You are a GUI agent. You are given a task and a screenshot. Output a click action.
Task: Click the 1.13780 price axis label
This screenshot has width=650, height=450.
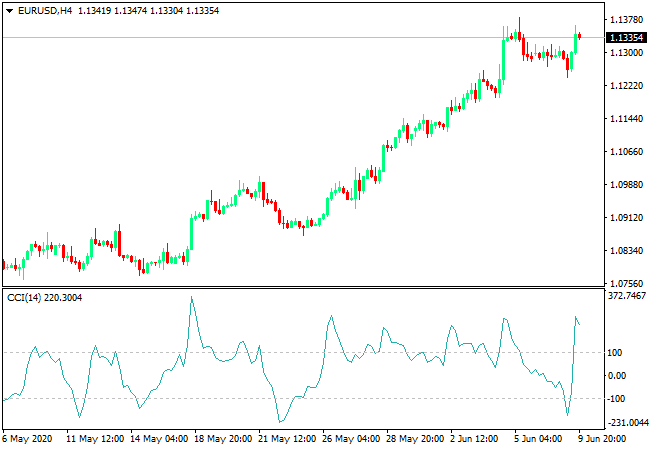(x=624, y=20)
